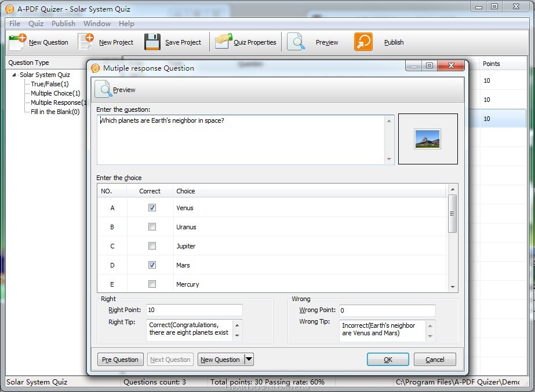The image size is (535, 392).
Task: Open the Publish menu
Action: [x=63, y=24]
